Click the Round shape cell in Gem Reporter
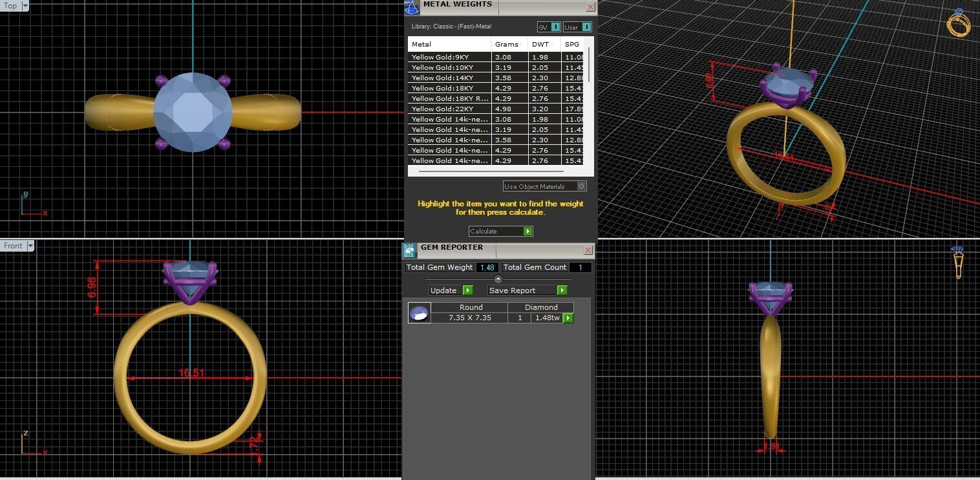Viewport: 980px width, 480px height. click(x=469, y=307)
